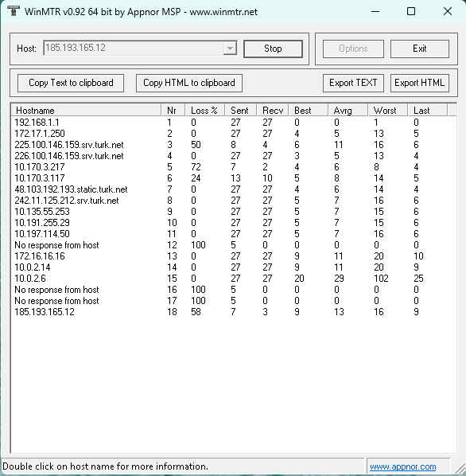This screenshot has width=466, height=476.
Task: Click the 102 worst value for 10.0.2.6
Action: [381, 279]
